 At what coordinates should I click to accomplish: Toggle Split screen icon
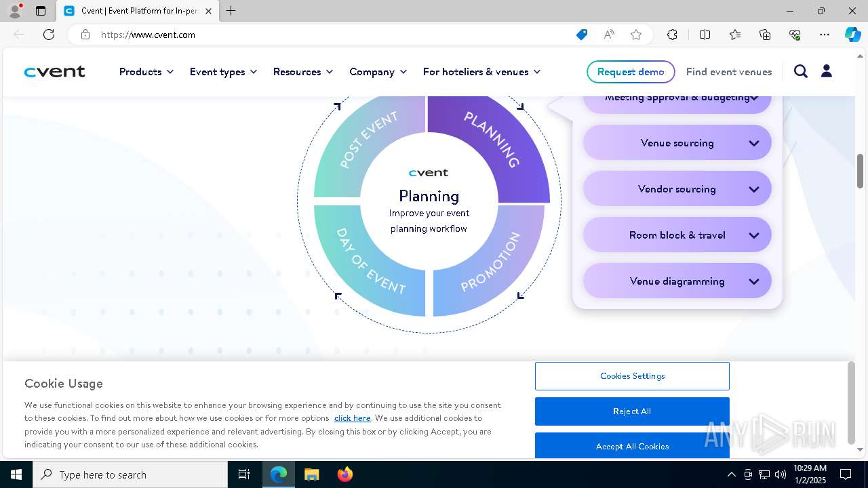click(705, 35)
